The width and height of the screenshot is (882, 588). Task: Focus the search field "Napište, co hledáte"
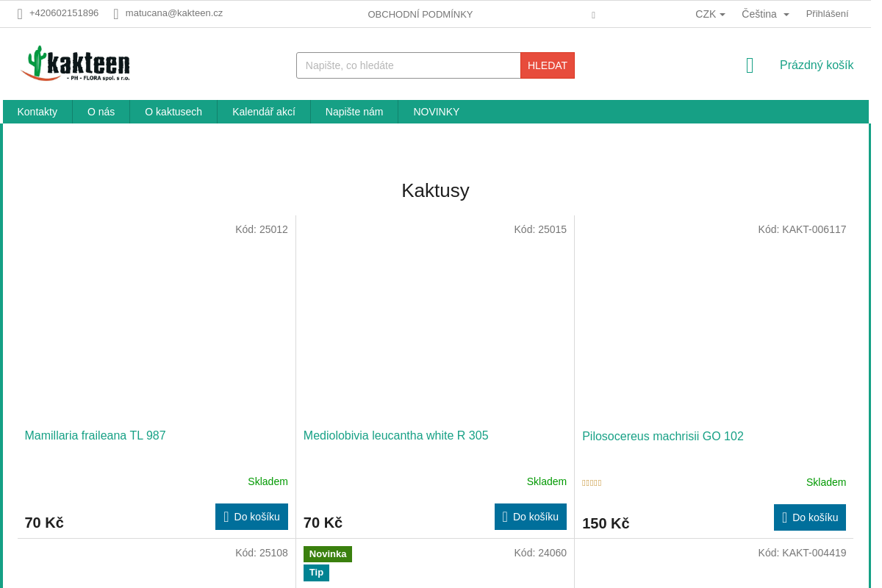[408, 65]
